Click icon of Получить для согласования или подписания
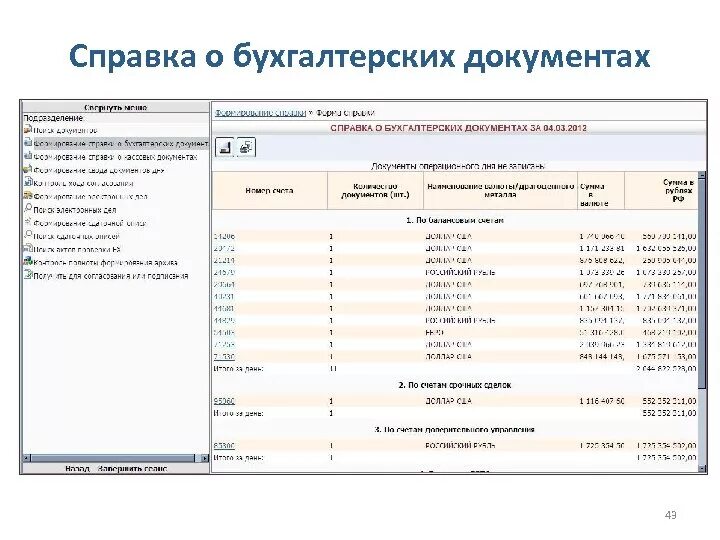720x540 pixels. coord(28,276)
